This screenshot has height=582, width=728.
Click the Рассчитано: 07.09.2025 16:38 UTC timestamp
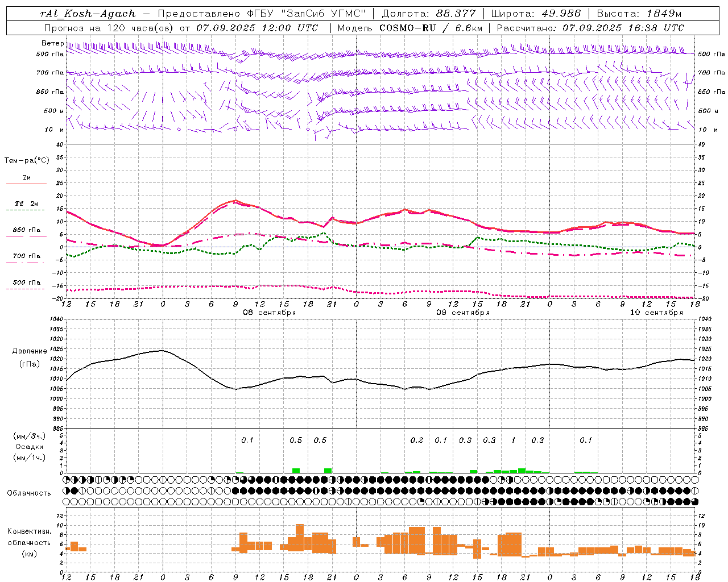590,28
